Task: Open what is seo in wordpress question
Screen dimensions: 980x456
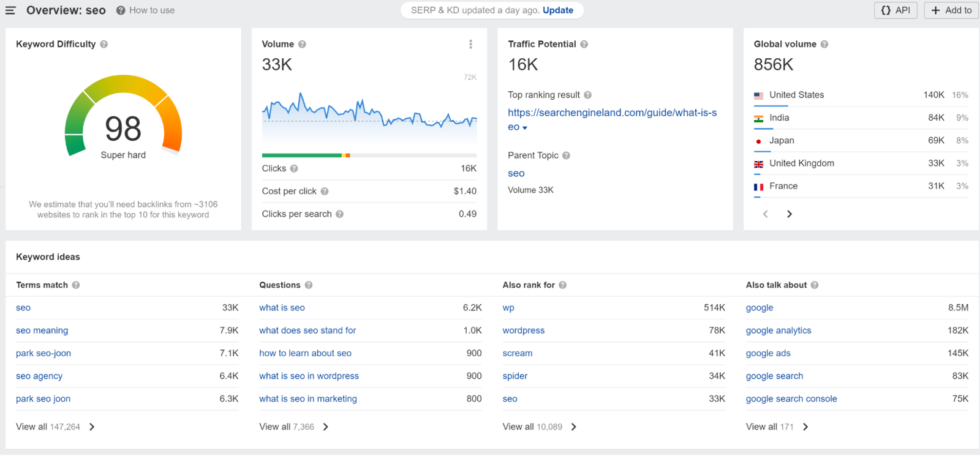Action: point(309,376)
